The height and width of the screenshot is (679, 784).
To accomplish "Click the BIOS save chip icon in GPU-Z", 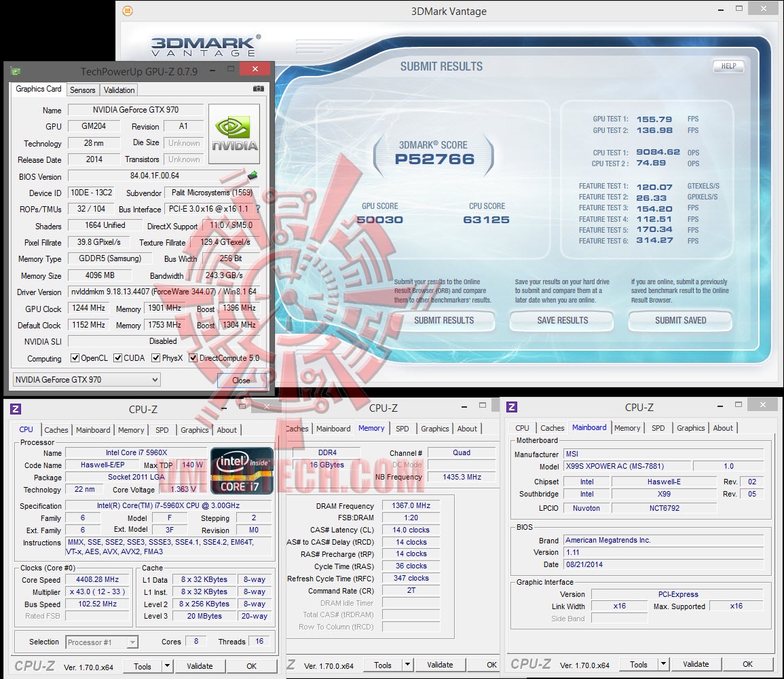I will click(253, 176).
